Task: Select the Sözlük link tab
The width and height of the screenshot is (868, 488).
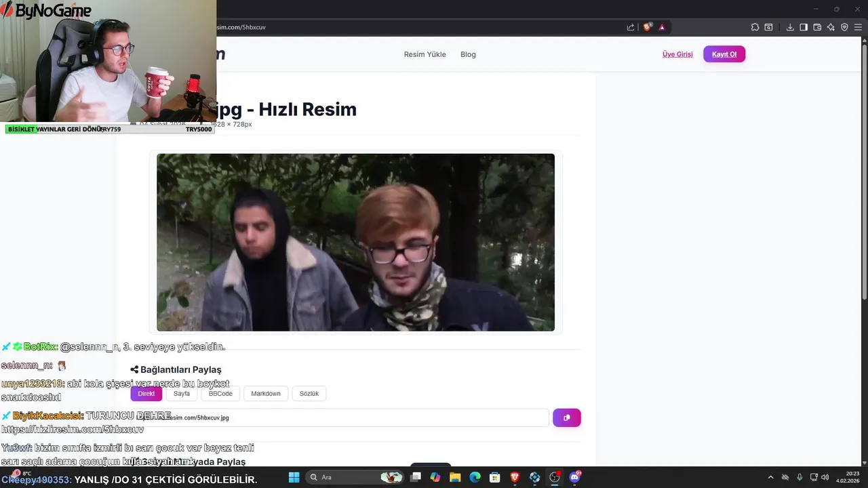Action: coord(309,394)
